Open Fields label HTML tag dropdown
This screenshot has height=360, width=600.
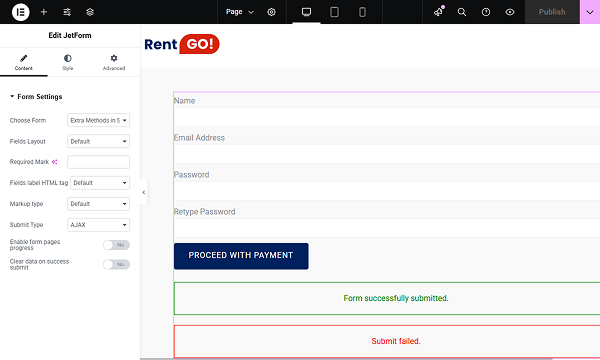[100, 183]
